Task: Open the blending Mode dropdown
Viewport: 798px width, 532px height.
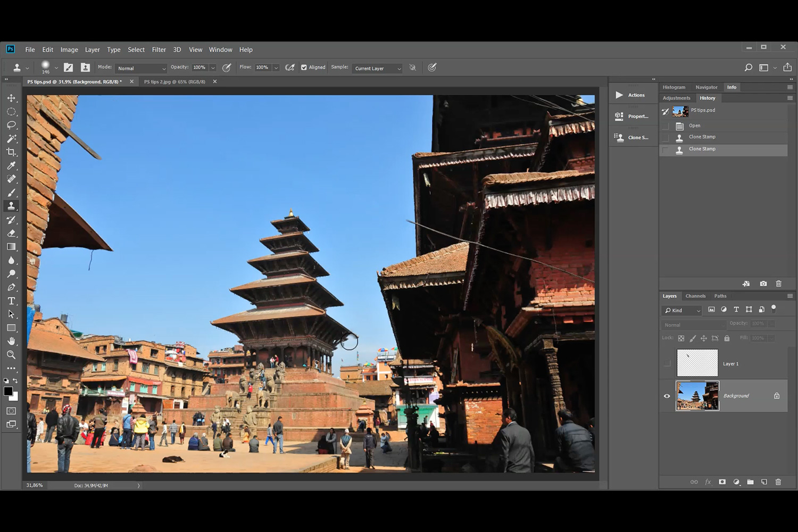Action: tap(141, 68)
